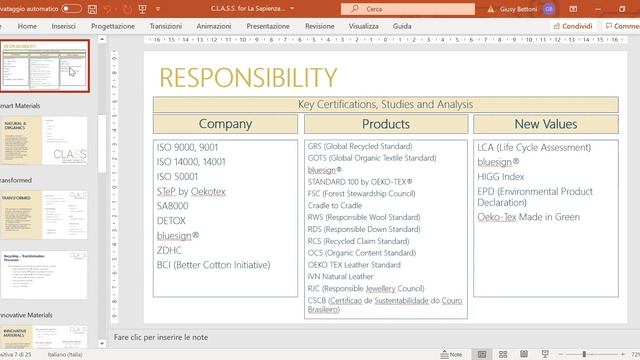Start slide show from status bar icon
640x360 pixels.
[x=545, y=354]
